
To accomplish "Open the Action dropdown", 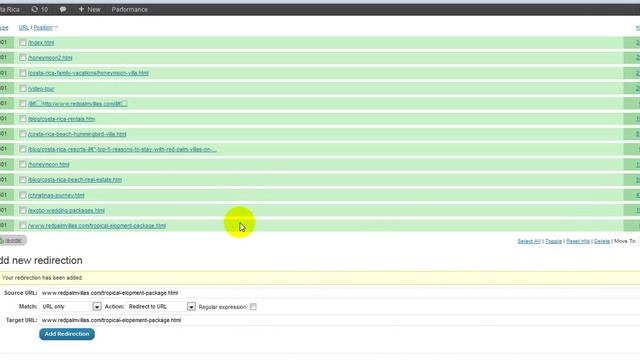I will click(161, 307).
